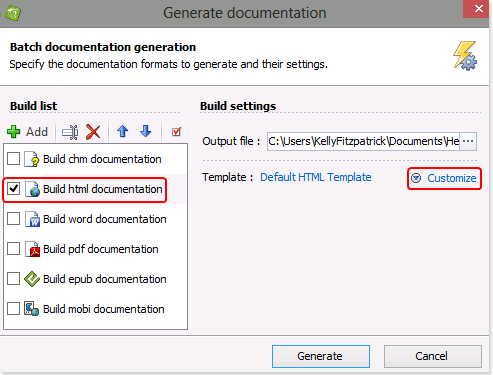Click the green plus Add icon

pyautogui.click(x=14, y=132)
